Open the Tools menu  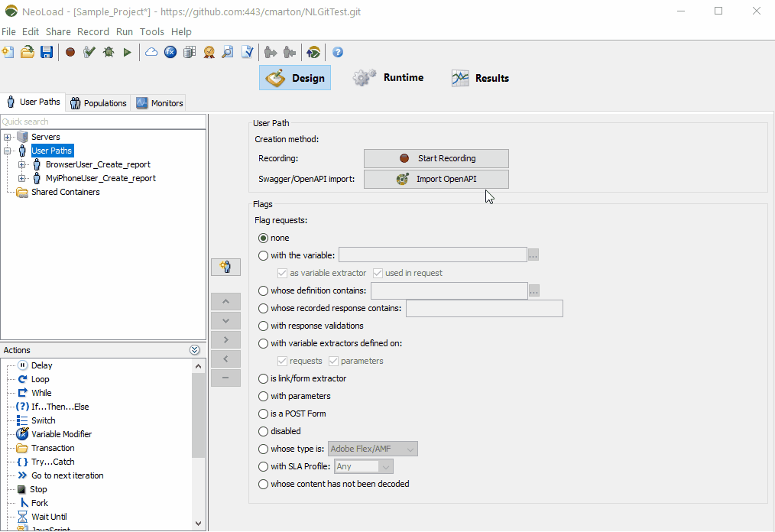click(x=152, y=31)
